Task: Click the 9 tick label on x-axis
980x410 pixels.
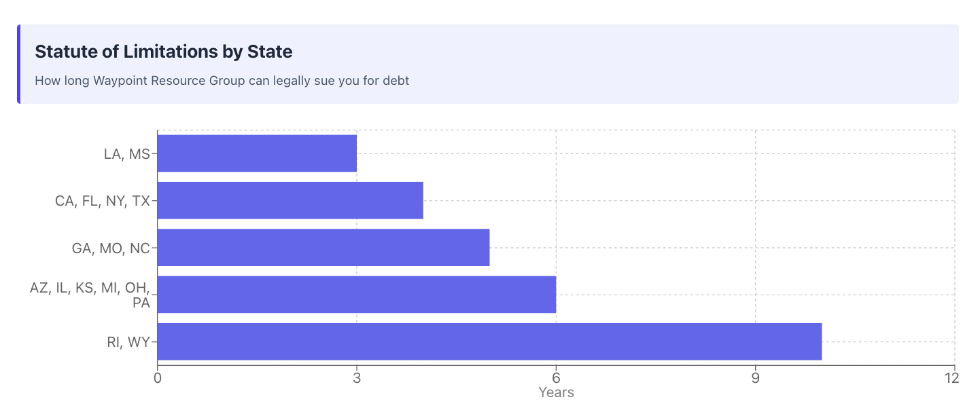Action: pos(755,378)
